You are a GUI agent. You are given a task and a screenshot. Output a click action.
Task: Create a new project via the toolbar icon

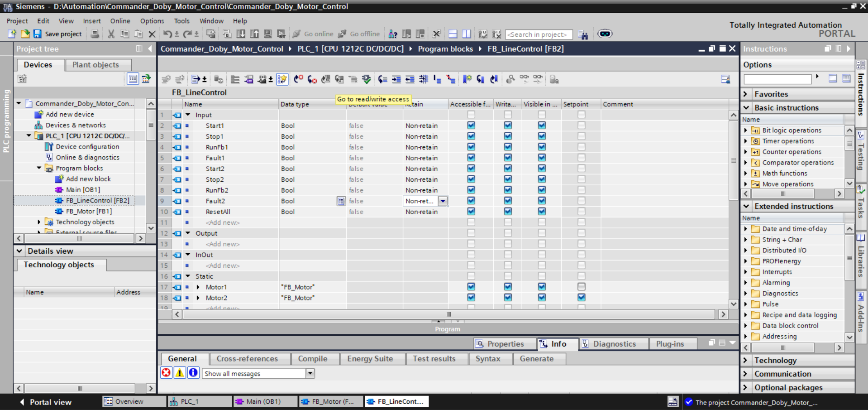(12, 34)
